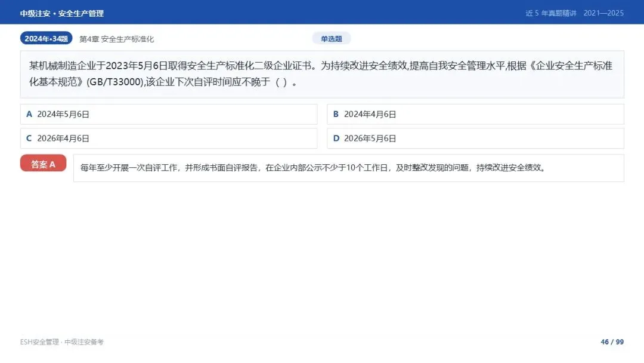Select option D 2026年5月6日
The height and width of the screenshot is (363, 644).
(476, 139)
